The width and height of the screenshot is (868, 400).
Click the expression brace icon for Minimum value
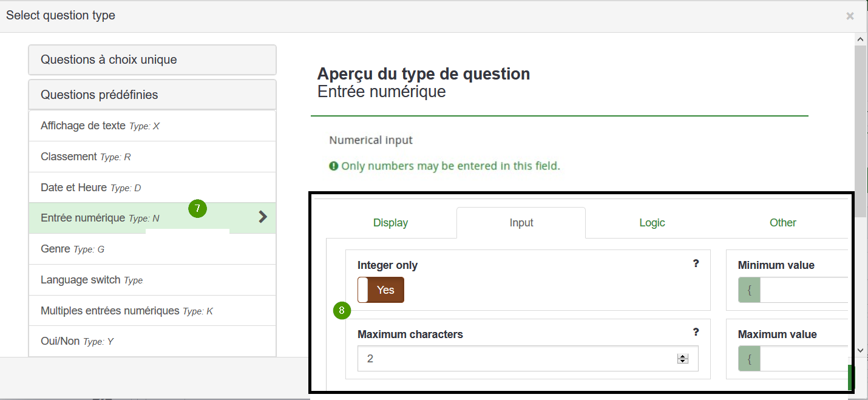pos(749,290)
